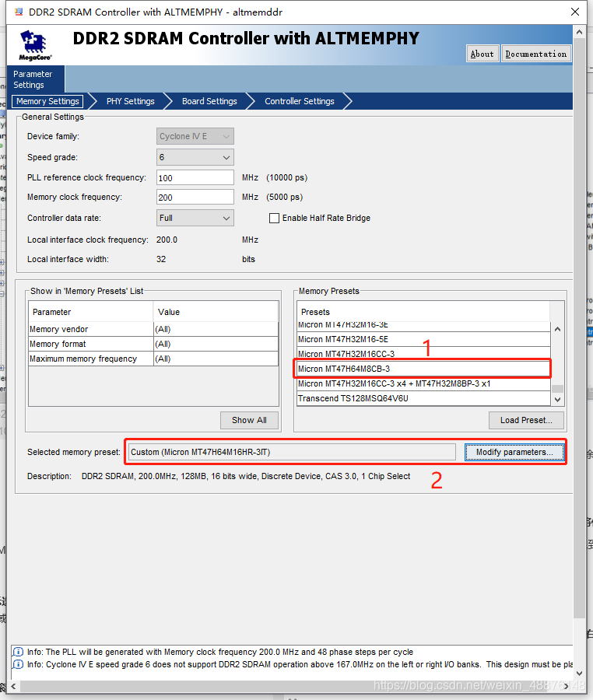
Task: Select preset Micron MT47H32M16CC-3 x4 + MT47H32M8BP-3 x1
Action: click(423, 383)
